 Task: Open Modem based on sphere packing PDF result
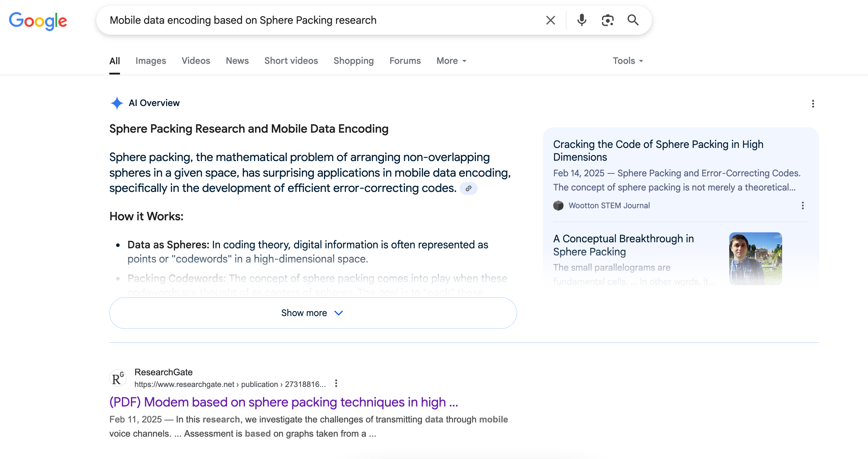(284, 402)
